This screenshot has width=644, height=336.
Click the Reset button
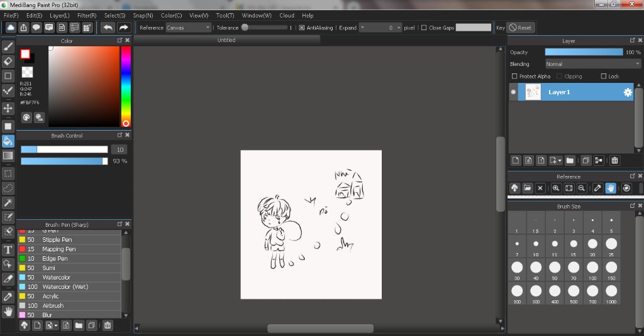(520, 28)
